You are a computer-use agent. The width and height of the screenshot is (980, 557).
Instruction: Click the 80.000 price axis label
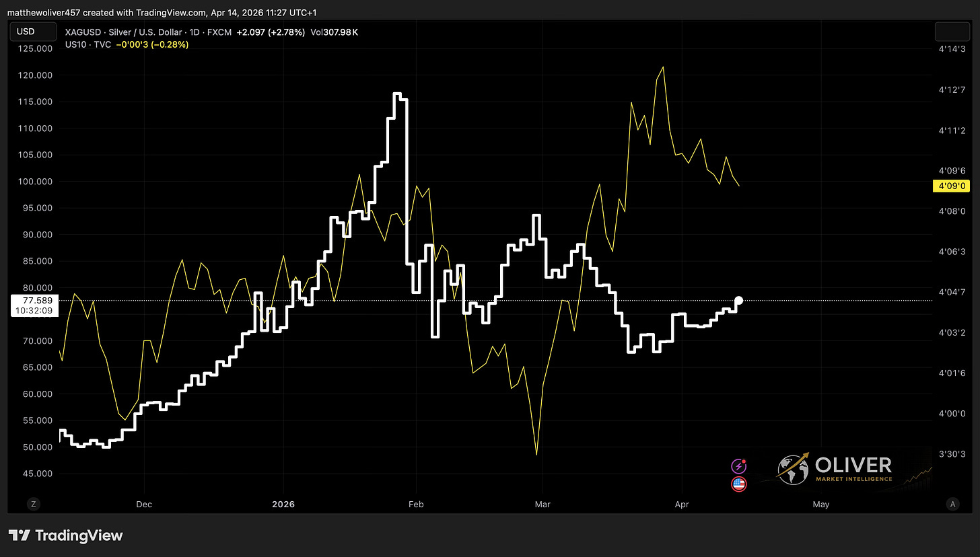coord(36,288)
